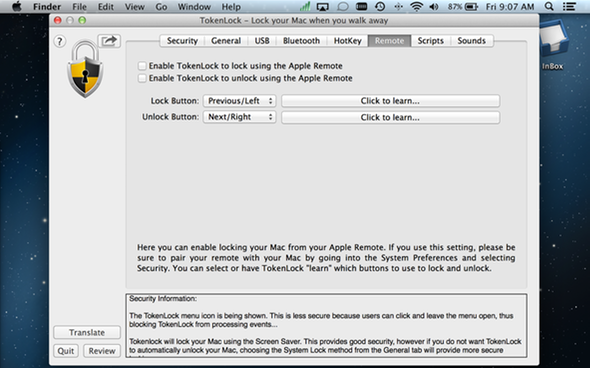The height and width of the screenshot is (368, 590).
Task: Click the share arrow button
Action: pos(109,41)
